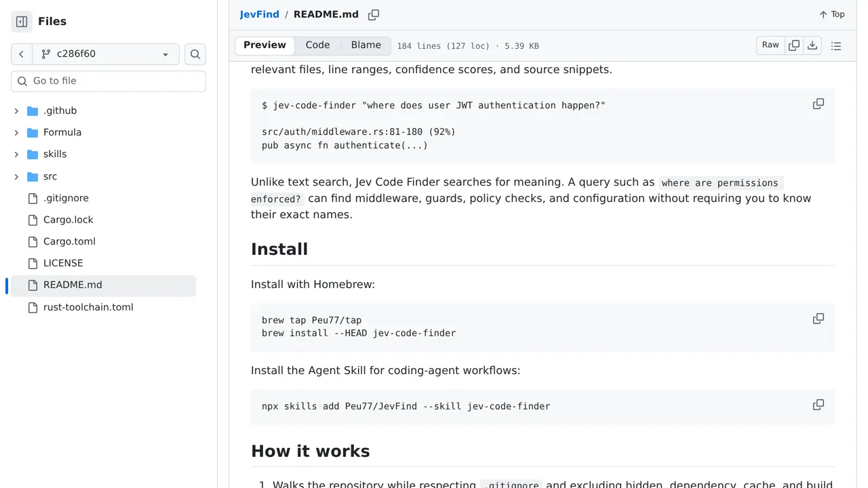Open the LICENSE file
Viewport: 868px width, 488px height.
63,263
